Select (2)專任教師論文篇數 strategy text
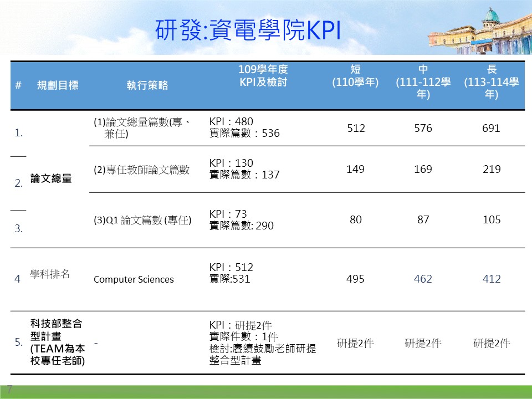This screenshot has width=532, height=399. pyautogui.click(x=141, y=170)
